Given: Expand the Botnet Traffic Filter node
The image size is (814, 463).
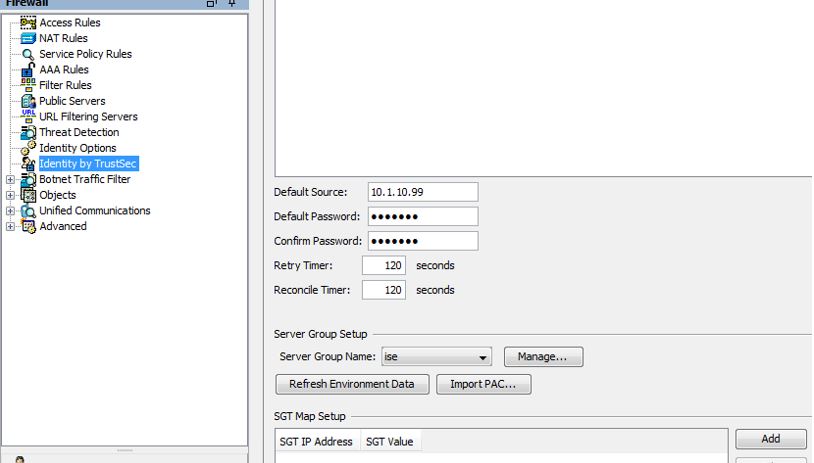Looking at the screenshot, I should (10, 180).
